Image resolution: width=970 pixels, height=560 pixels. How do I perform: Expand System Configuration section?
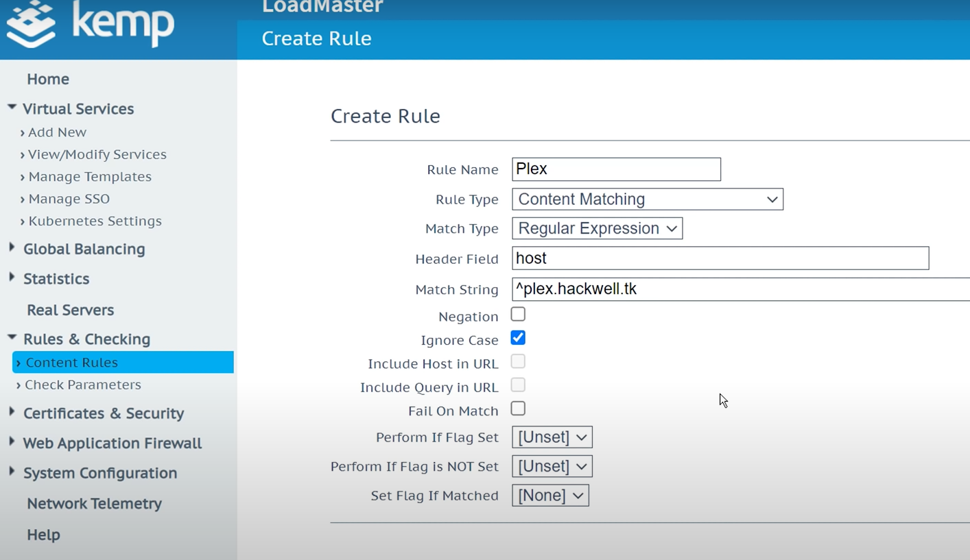(x=12, y=472)
